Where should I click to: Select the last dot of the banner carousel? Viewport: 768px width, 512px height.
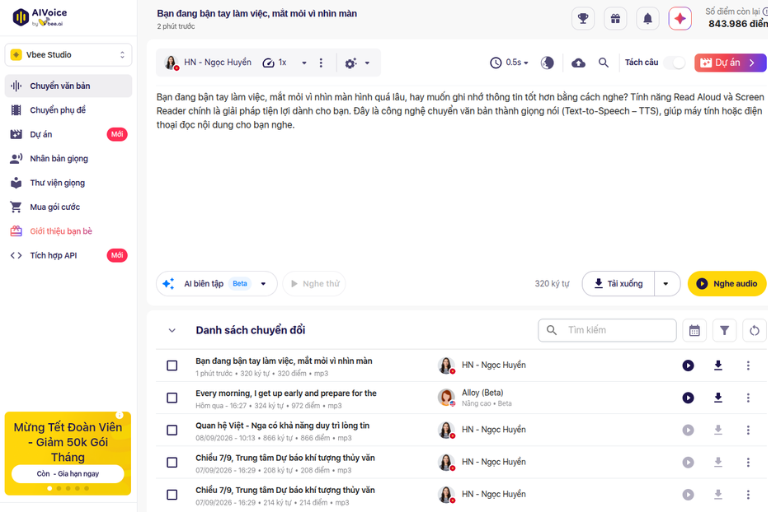click(x=87, y=488)
